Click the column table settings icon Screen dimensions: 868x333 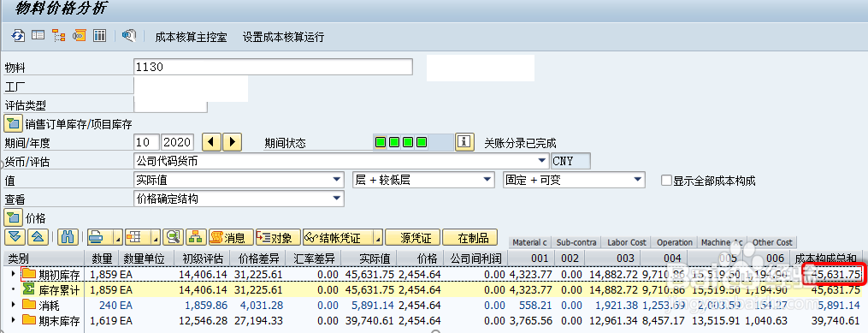tap(100, 36)
